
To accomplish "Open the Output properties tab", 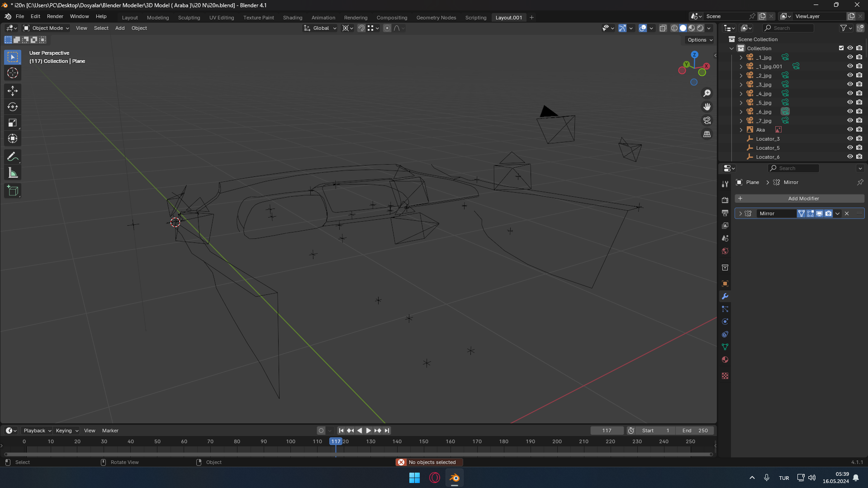I will pos(725,213).
